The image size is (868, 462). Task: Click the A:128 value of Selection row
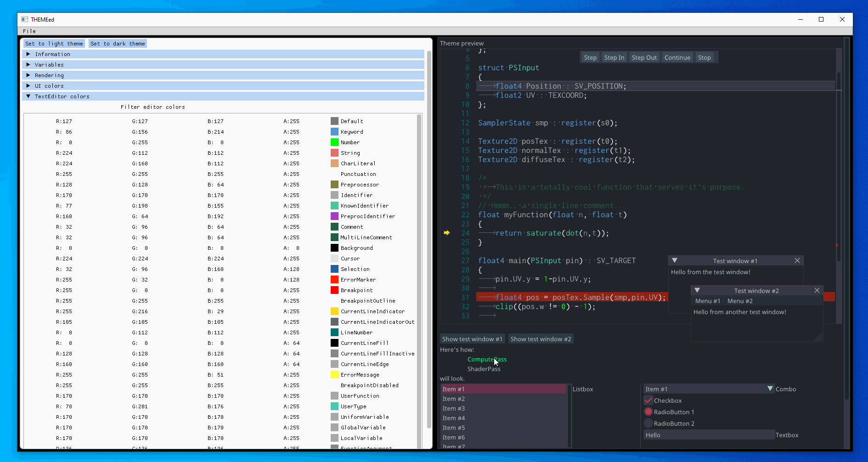point(291,269)
